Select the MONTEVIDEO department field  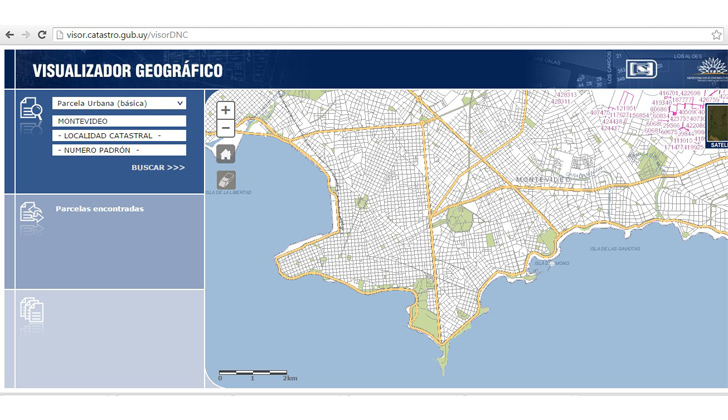tap(119, 121)
